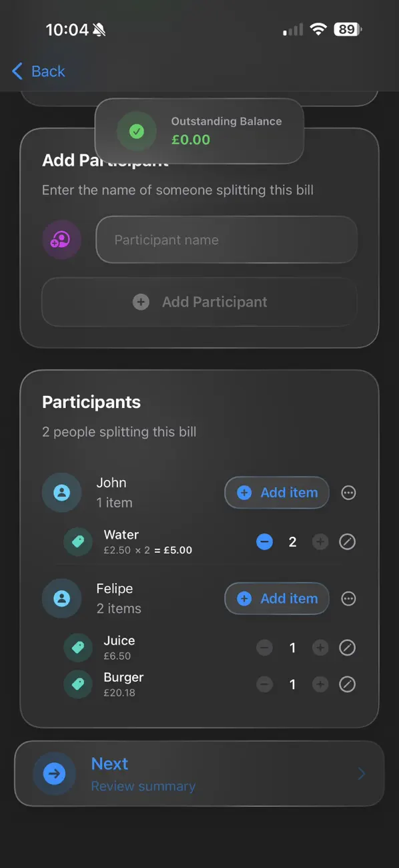The height and width of the screenshot is (868, 399).
Task: Click the Juice item tag icon
Action: (78, 647)
